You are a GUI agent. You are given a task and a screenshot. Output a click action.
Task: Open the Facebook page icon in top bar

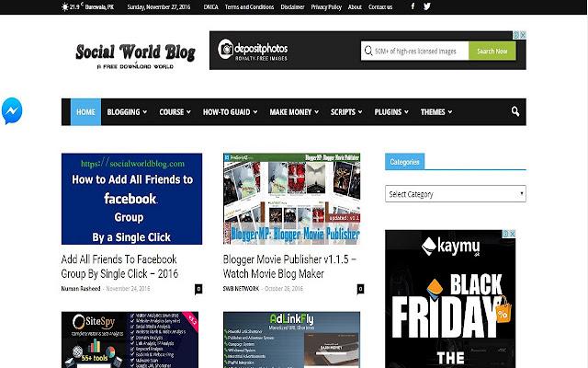[x=413, y=6]
